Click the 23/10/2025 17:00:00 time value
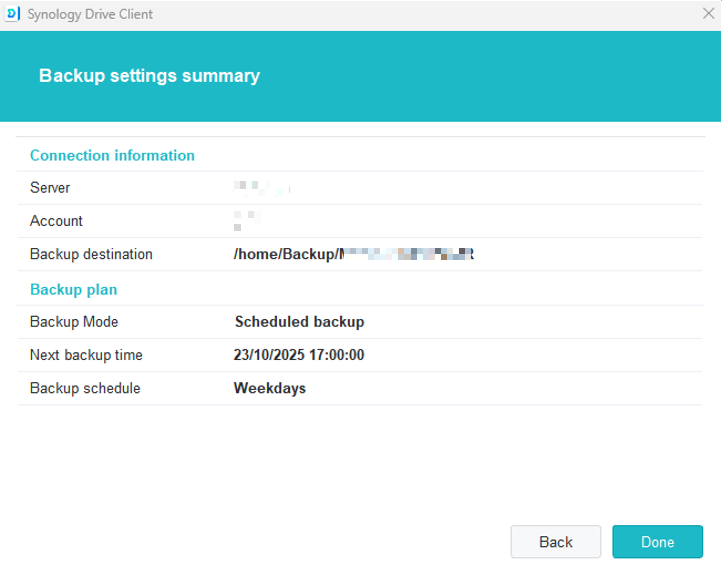 [299, 355]
